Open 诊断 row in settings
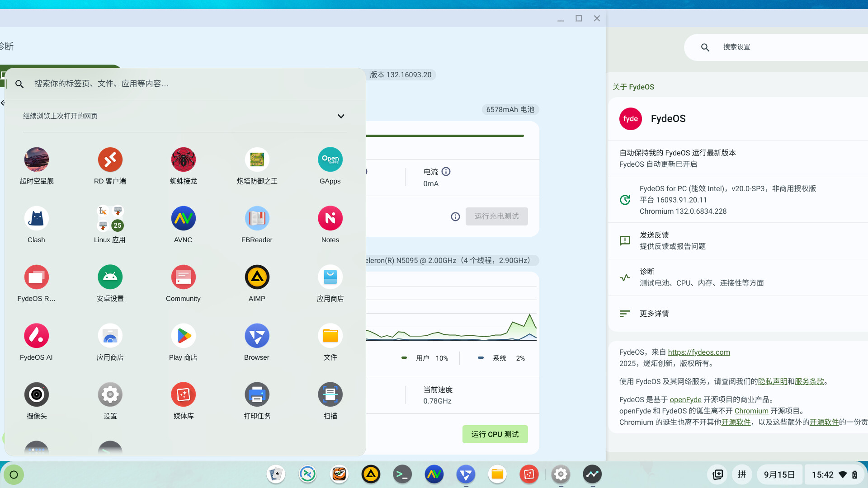The image size is (868, 488). (x=738, y=277)
